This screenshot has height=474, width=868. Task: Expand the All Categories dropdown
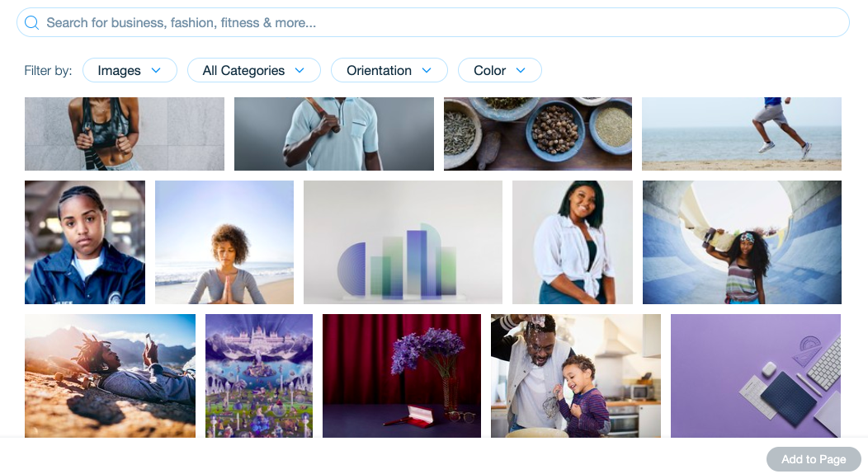(253, 70)
